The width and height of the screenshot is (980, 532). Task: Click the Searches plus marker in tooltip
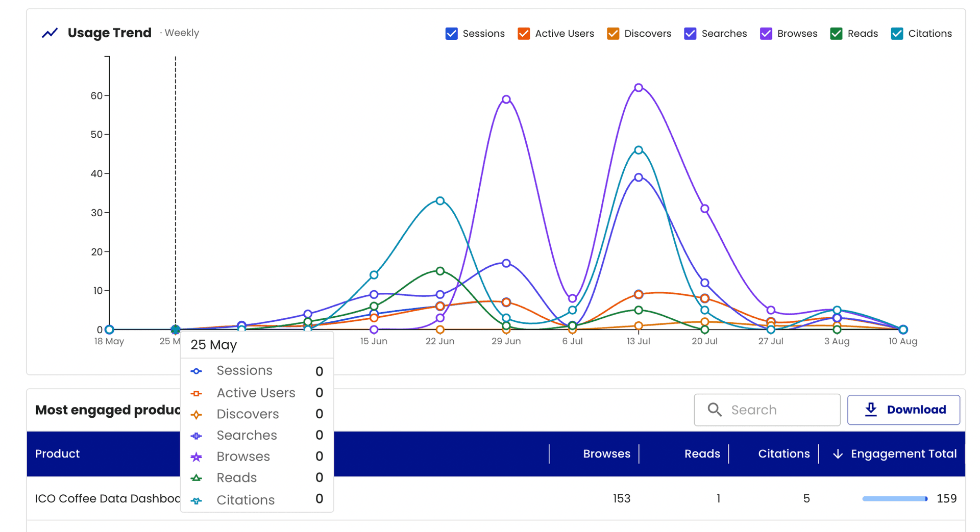click(x=197, y=436)
